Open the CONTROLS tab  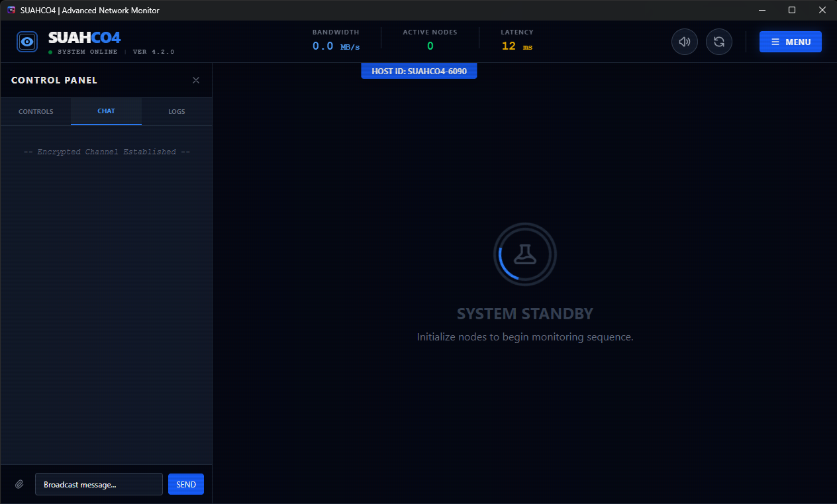pos(36,111)
